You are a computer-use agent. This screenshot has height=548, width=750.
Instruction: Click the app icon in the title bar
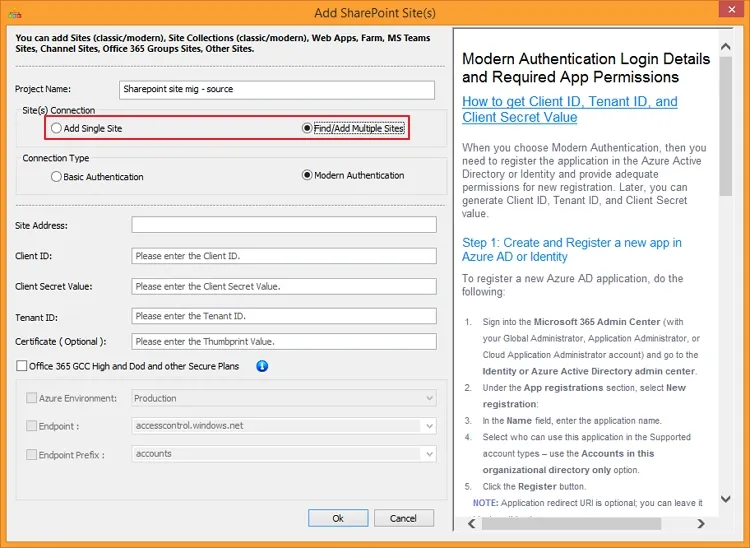click(13, 12)
